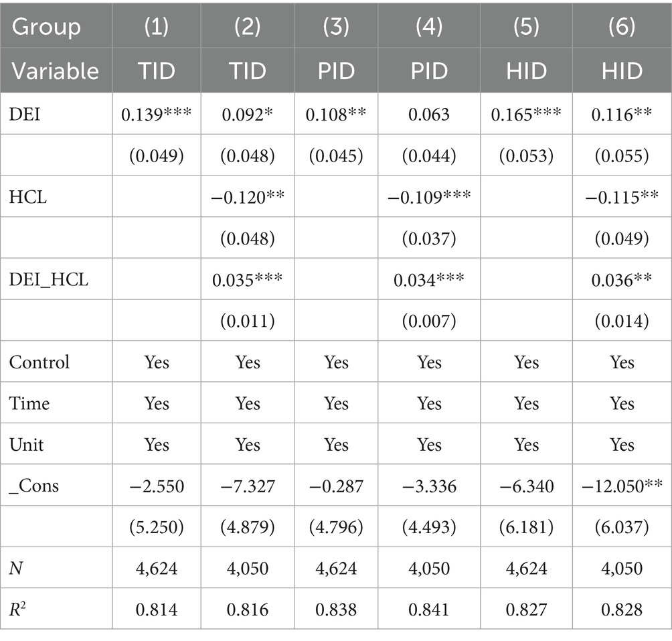Select the 0.165*** coefficient value
Viewport: 672px width, 641px height.
527,114
